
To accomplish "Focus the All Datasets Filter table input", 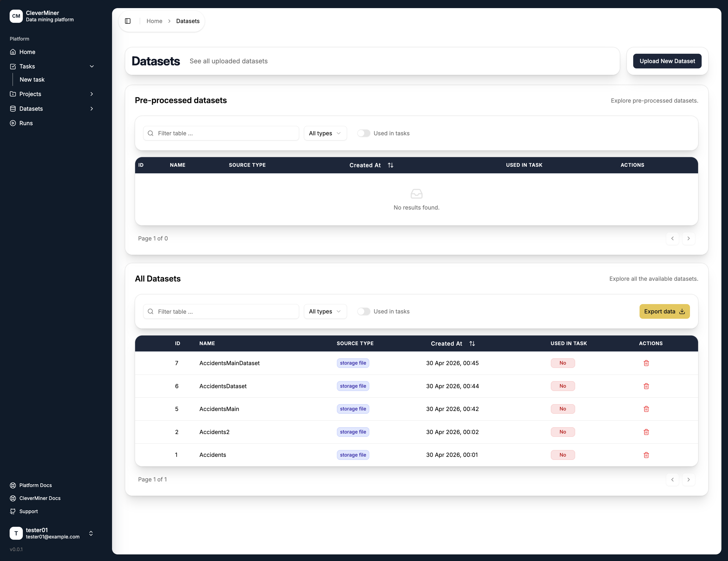I will [x=221, y=311].
